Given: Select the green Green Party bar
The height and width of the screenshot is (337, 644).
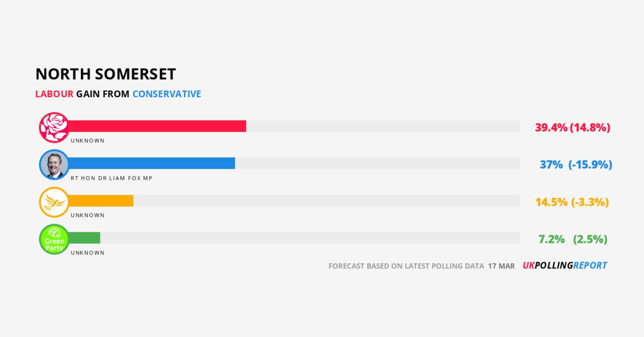Looking at the screenshot, I should point(84,238).
